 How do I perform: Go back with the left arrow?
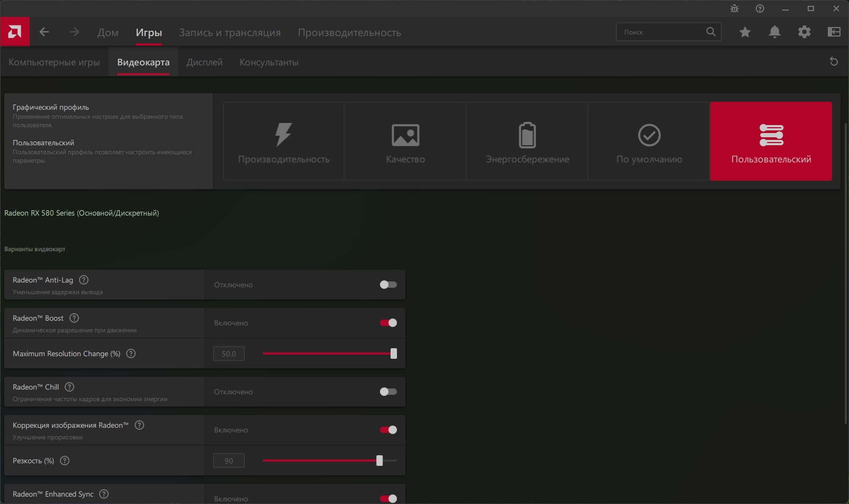45,32
